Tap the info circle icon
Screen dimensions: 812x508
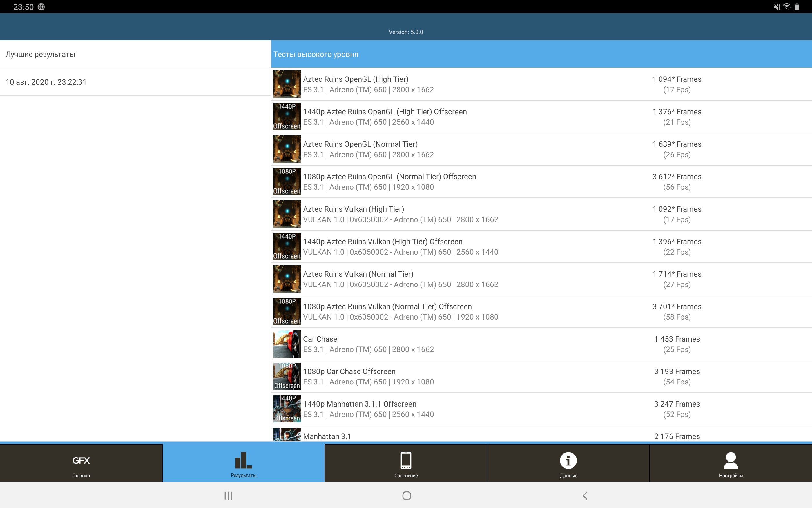pyautogui.click(x=568, y=460)
